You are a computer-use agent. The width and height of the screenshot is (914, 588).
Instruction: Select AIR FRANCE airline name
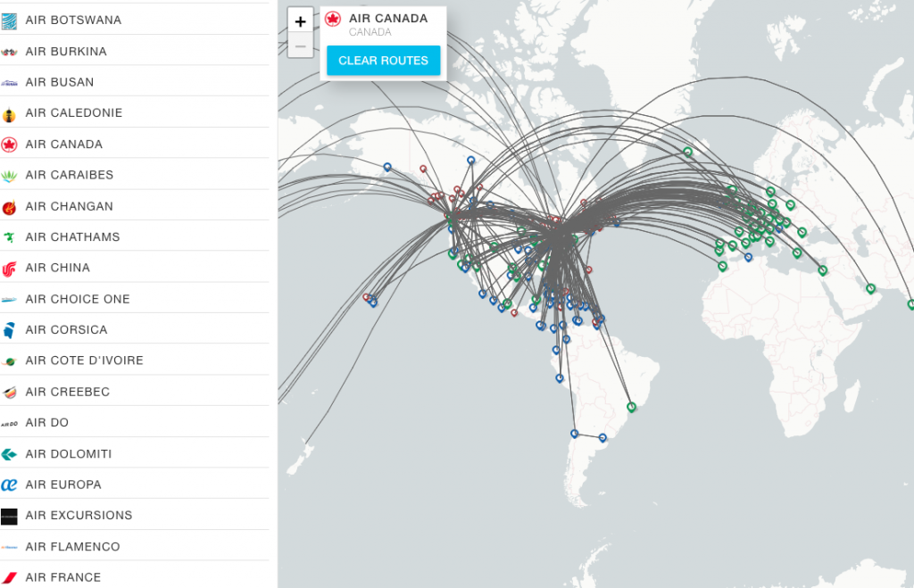pos(63,577)
